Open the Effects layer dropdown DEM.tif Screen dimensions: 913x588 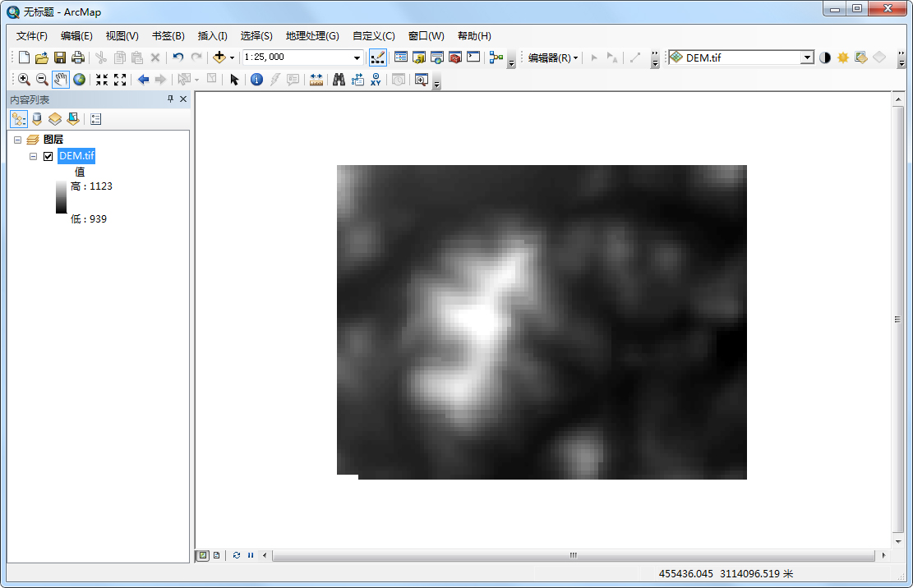pyautogui.click(x=807, y=57)
